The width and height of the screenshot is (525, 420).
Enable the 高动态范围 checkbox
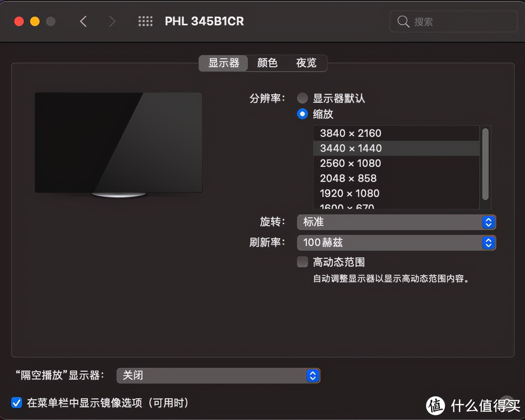click(x=302, y=262)
